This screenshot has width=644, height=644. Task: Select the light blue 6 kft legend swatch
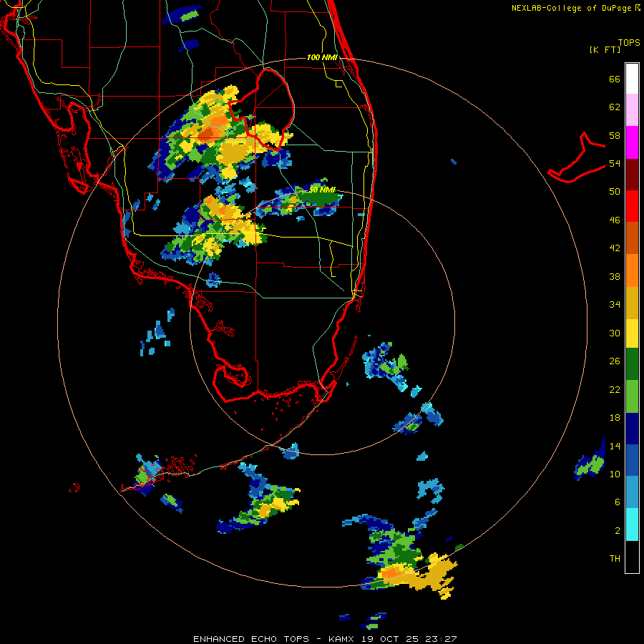[x=632, y=492]
